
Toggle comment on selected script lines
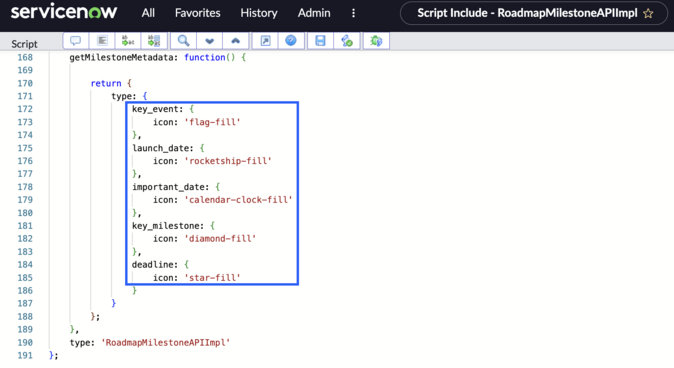point(76,41)
